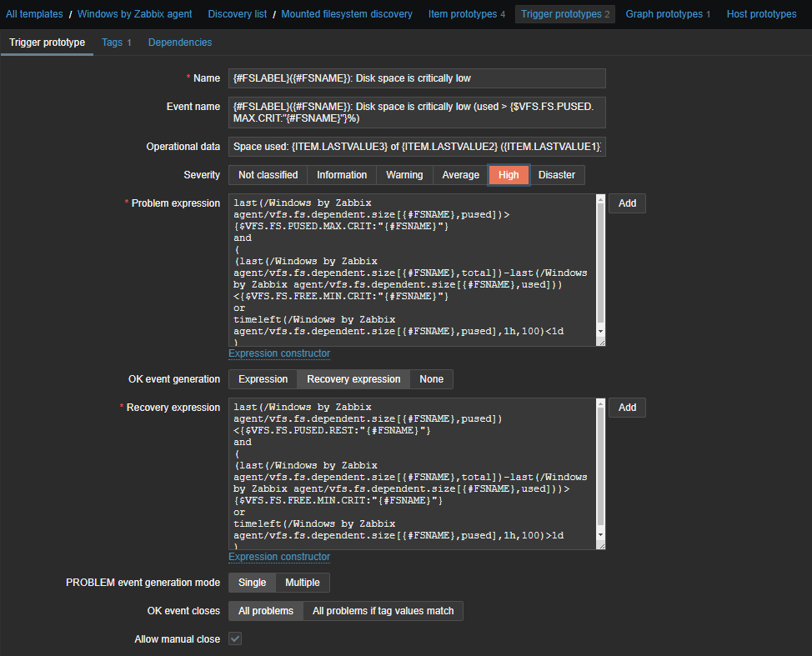This screenshot has width=812, height=656.
Task: Click the Recovery expression scrollbar thumb
Action: click(x=601, y=468)
